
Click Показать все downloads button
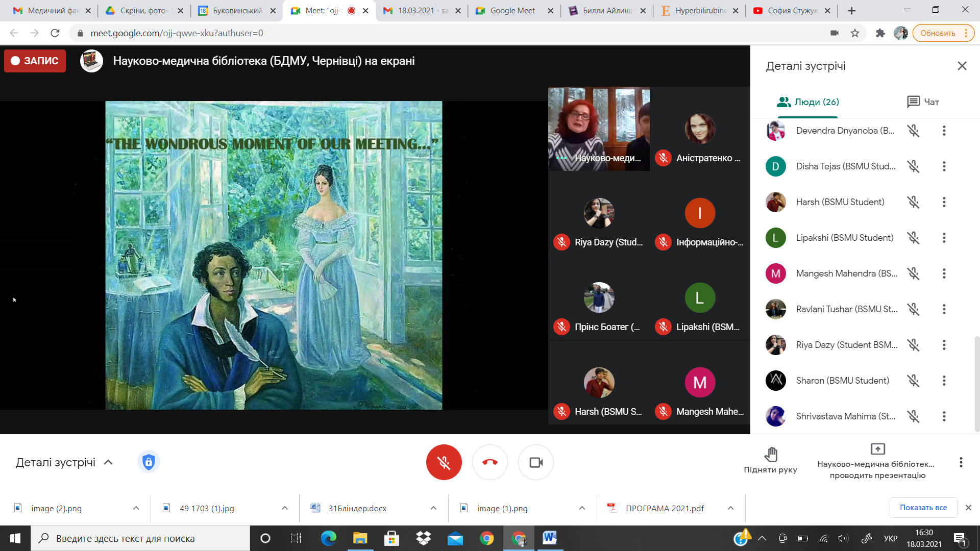point(923,508)
